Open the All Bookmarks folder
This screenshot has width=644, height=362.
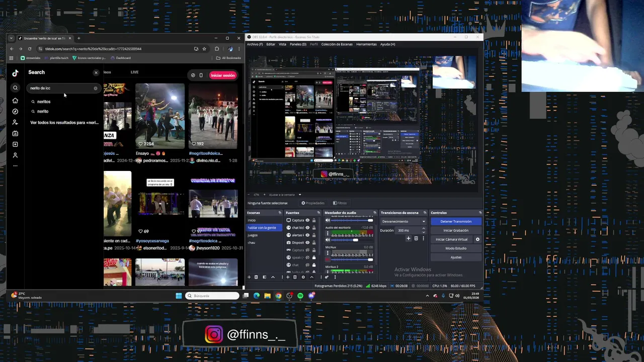(x=228, y=58)
